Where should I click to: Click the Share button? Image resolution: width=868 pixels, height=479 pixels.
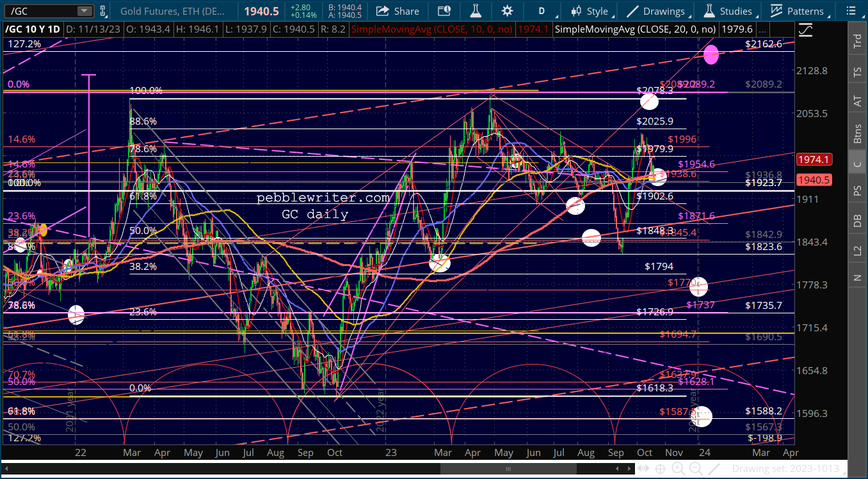pyautogui.click(x=398, y=11)
